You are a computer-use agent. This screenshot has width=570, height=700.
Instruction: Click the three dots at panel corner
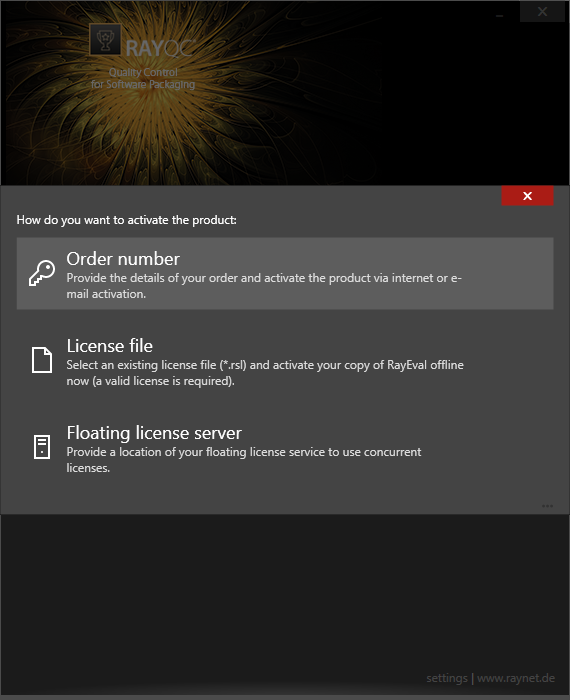[x=547, y=506]
